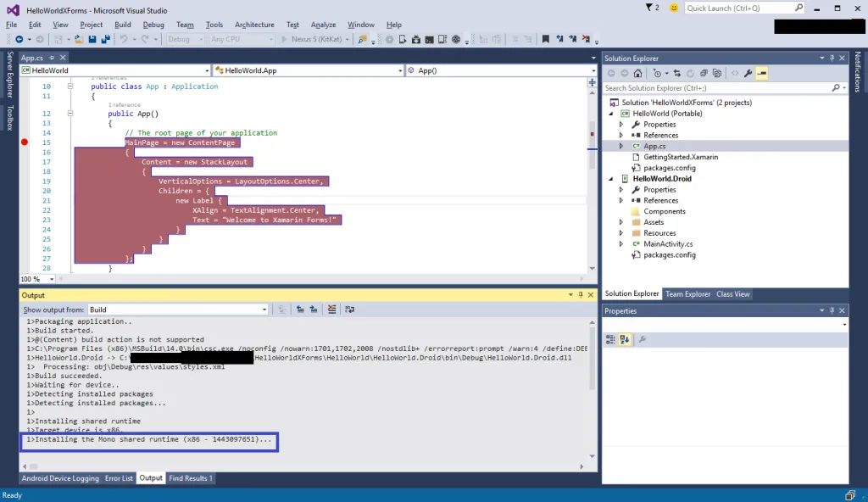Image resolution: width=868 pixels, height=502 pixels.
Task: Open Properties wrench icon in Solution Explorer
Action: coord(748,73)
